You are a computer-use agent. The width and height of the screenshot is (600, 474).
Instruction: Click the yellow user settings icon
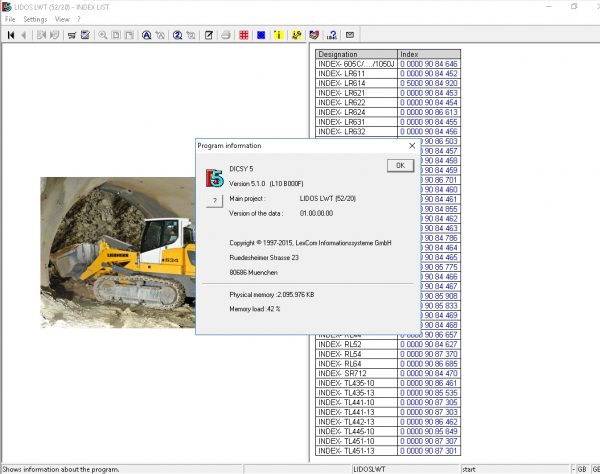[x=297, y=35]
